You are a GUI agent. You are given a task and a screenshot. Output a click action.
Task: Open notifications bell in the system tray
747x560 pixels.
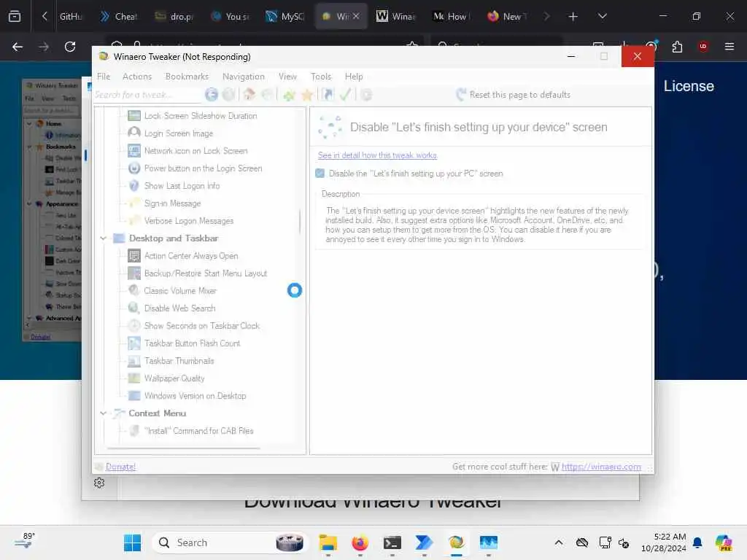(697, 542)
